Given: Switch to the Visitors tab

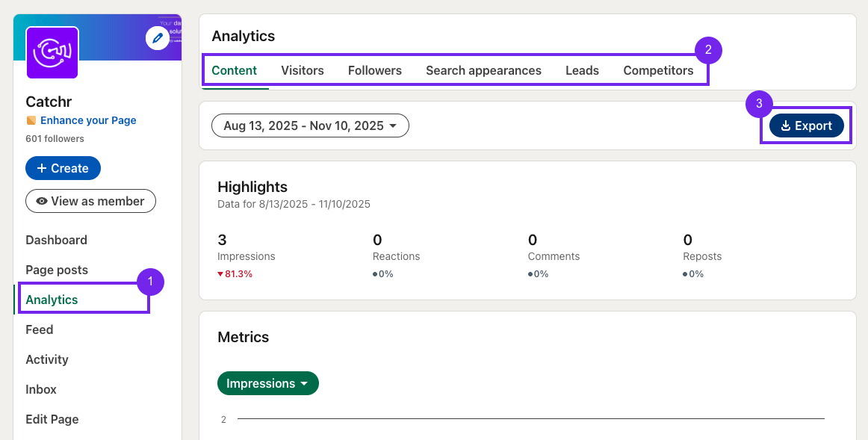Looking at the screenshot, I should click(x=302, y=70).
